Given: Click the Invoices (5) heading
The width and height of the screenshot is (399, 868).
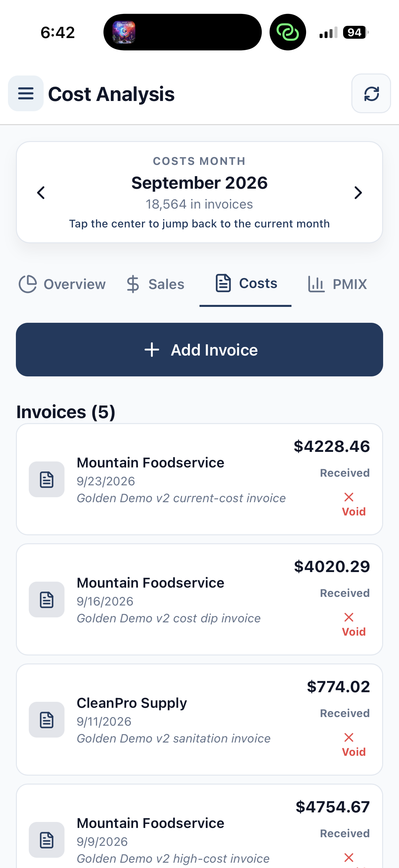Looking at the screenshot, I should tap(66, 412).
